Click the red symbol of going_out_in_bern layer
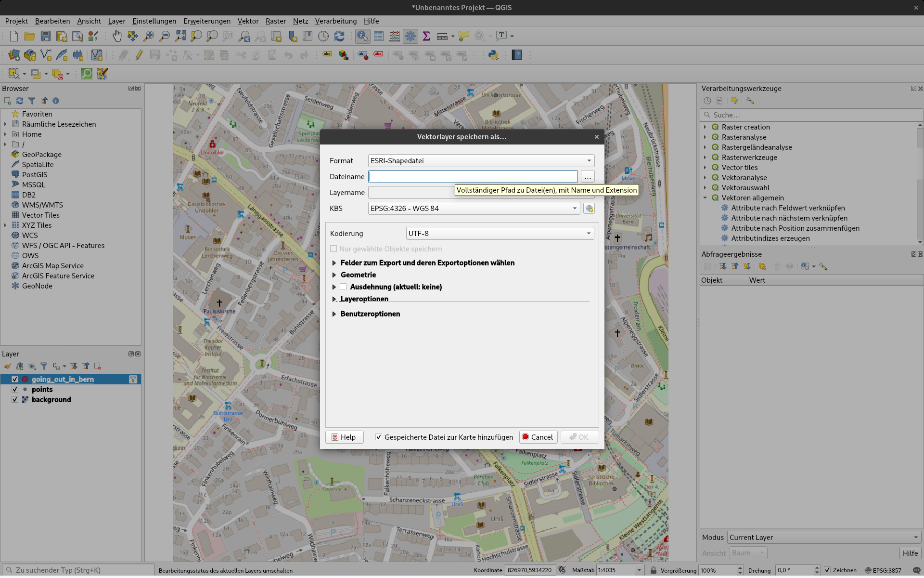This screenshot has height=578, width=924. pos(25,380)
